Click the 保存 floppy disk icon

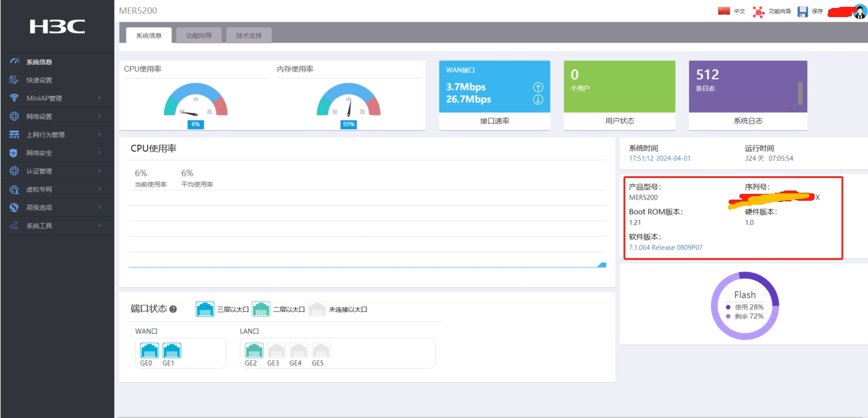coord(803,11)
